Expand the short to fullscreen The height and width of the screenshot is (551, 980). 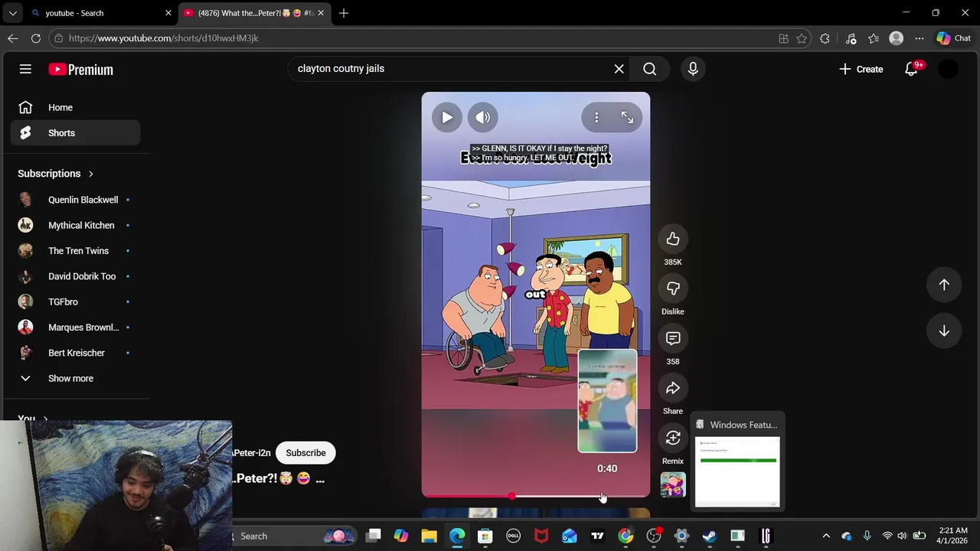click(x=627, y=117)
